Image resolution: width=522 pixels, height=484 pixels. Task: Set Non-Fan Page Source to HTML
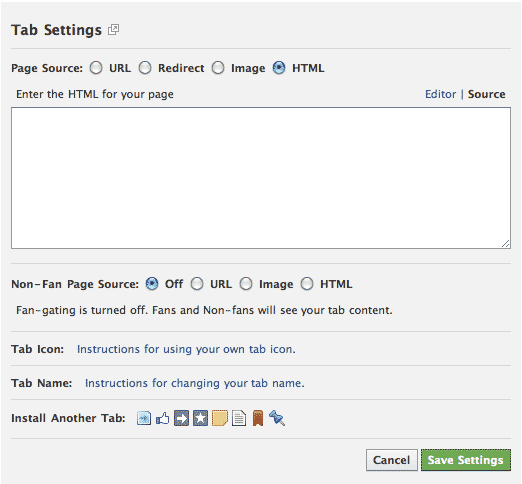(x=307, y=284)
